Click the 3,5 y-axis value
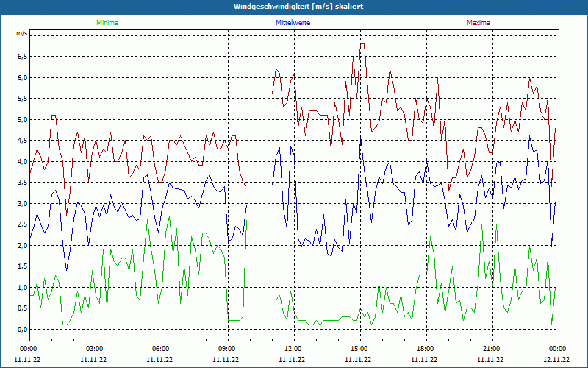Image resolution: width=588 pixels, height=368 pixels. click(x=22, y=183)
